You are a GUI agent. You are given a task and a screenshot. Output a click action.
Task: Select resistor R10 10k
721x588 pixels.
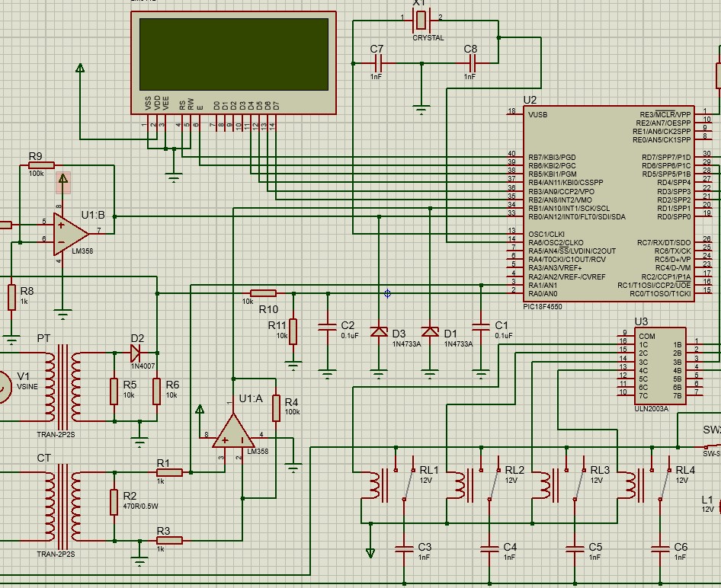(263, 293)
